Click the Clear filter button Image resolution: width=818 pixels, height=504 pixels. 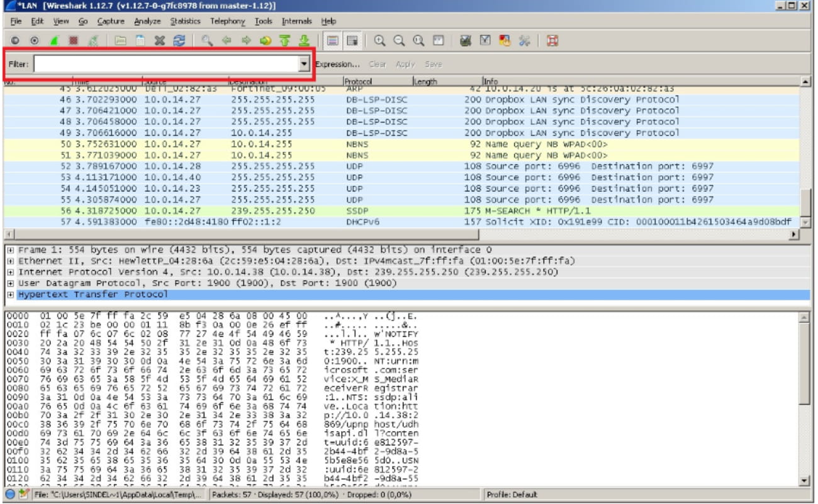(x=377, y=64)
